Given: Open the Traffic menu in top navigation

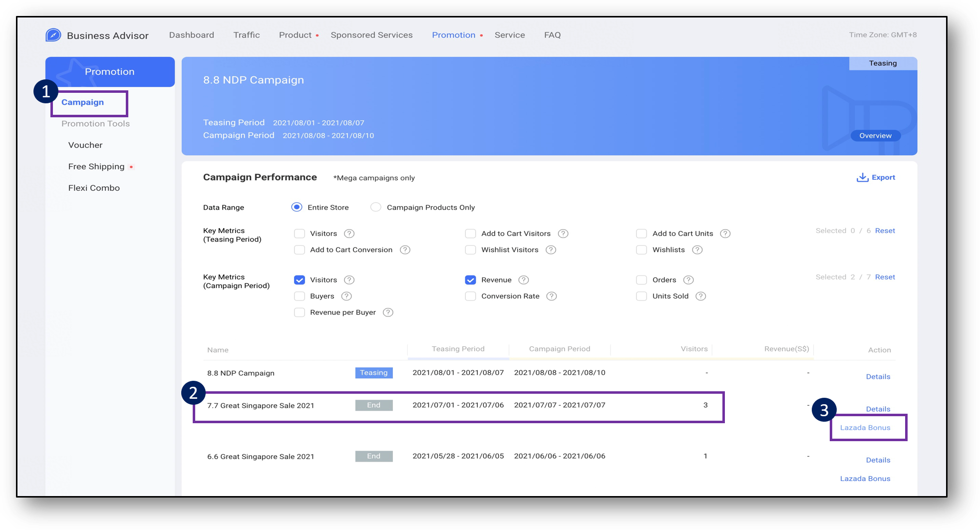Looking at the screenshot, I should [247, 35].
